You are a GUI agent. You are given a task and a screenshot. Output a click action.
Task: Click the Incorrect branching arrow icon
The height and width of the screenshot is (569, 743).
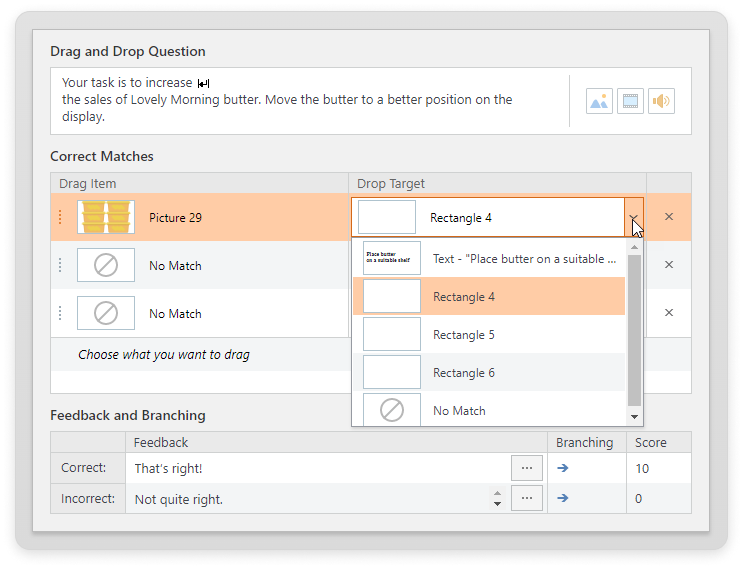(562, 498)
